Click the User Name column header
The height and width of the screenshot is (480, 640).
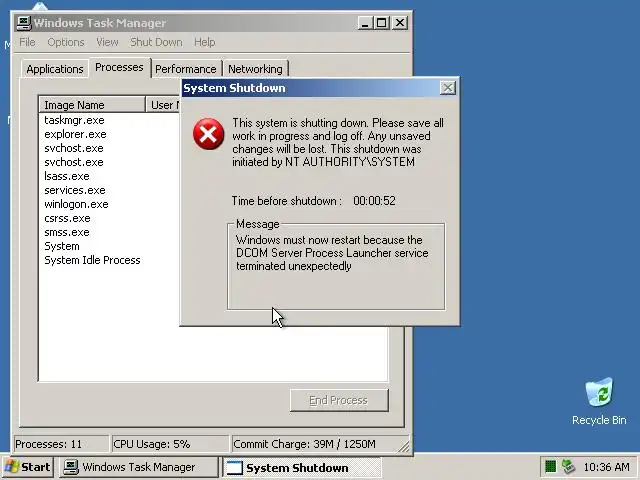163,105
